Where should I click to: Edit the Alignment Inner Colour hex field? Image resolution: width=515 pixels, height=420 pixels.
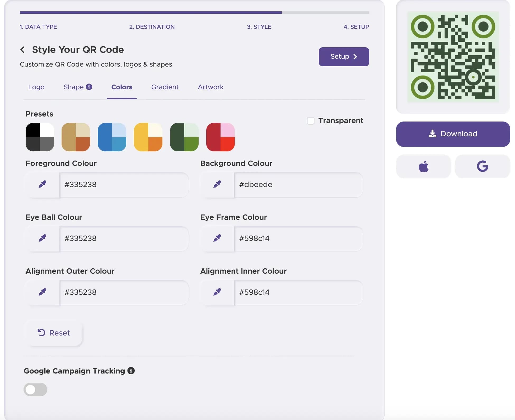pos(299,292)
